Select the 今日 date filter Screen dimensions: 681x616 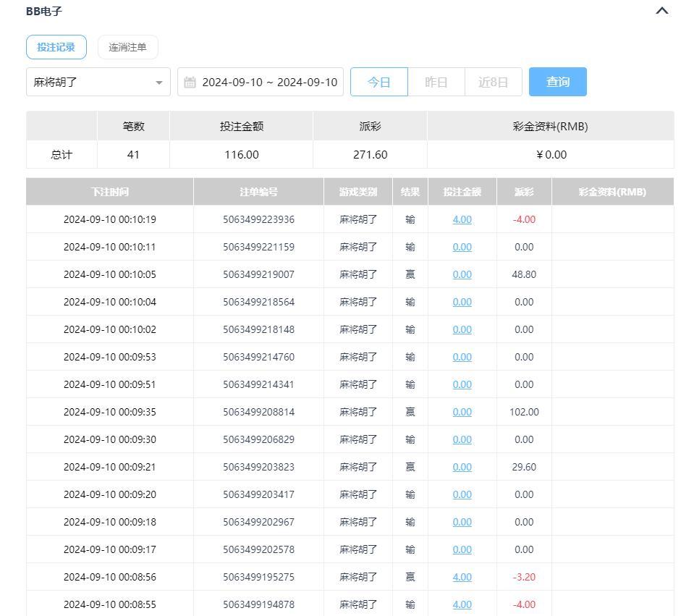click(378, 83)
